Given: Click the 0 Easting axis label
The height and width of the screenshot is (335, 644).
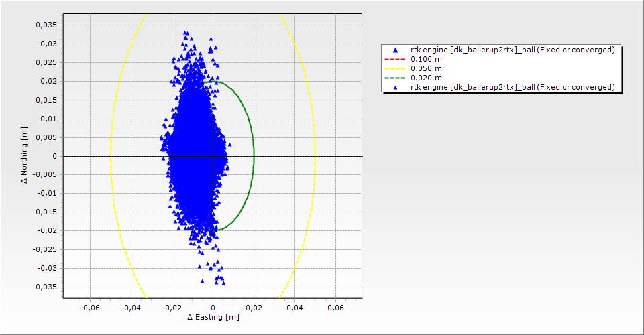Looking at the screenshot, I should pos(213,308).
